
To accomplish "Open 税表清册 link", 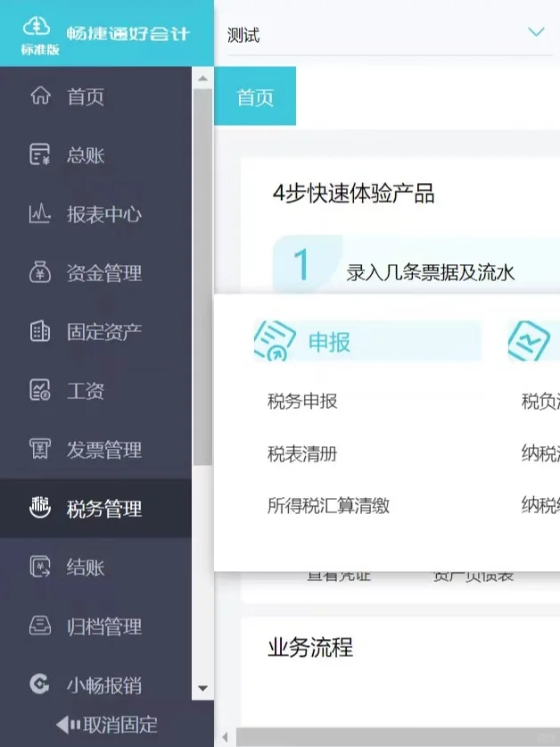I will (x=302, y=453).
